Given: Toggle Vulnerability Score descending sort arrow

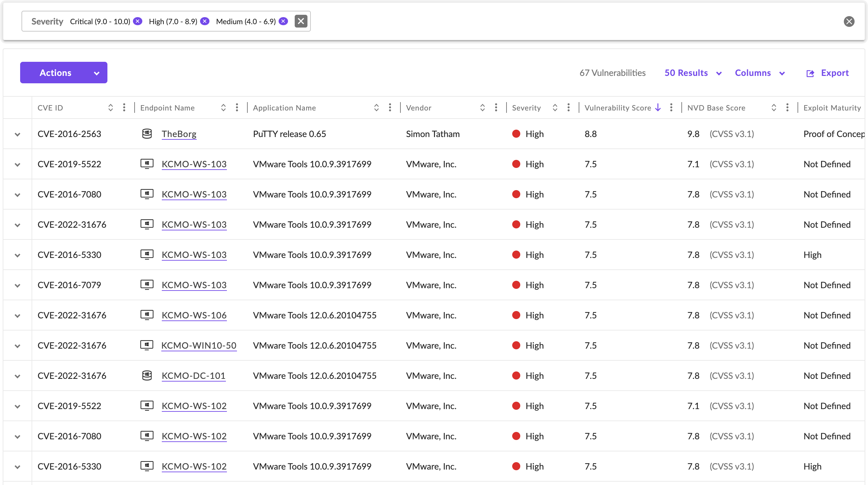Looking at the screenshot, I should (658, 107).
